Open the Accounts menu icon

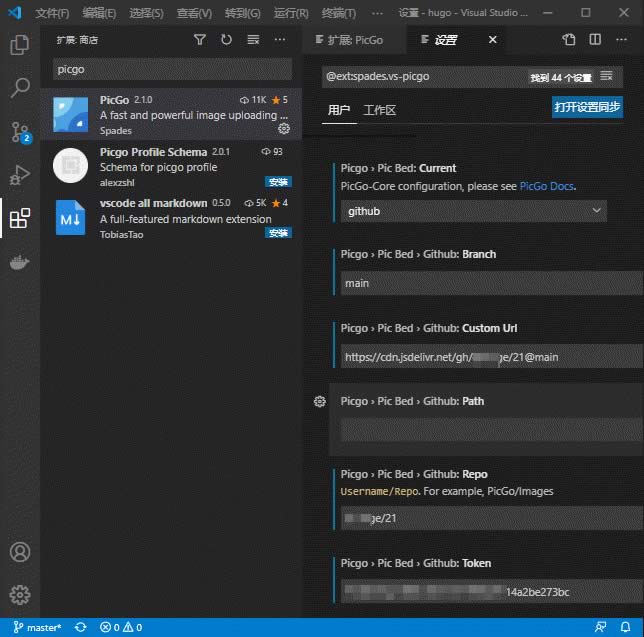20,552
